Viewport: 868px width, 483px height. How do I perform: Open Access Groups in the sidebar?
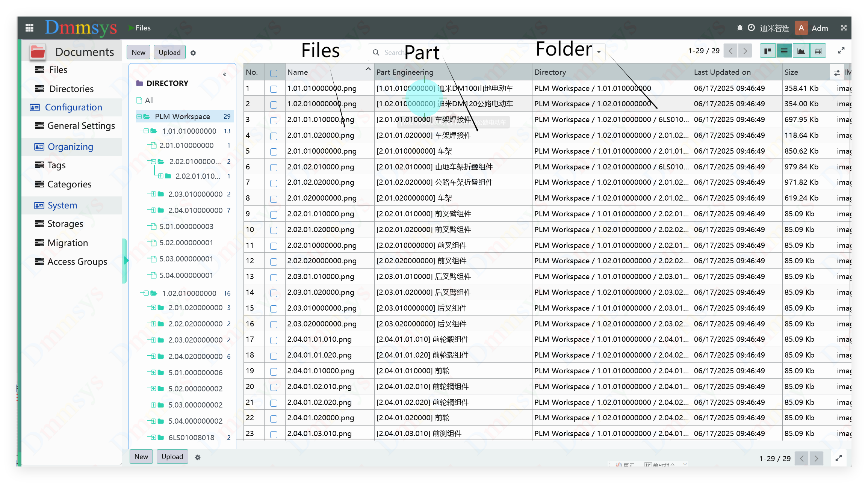tap(77, 262)
